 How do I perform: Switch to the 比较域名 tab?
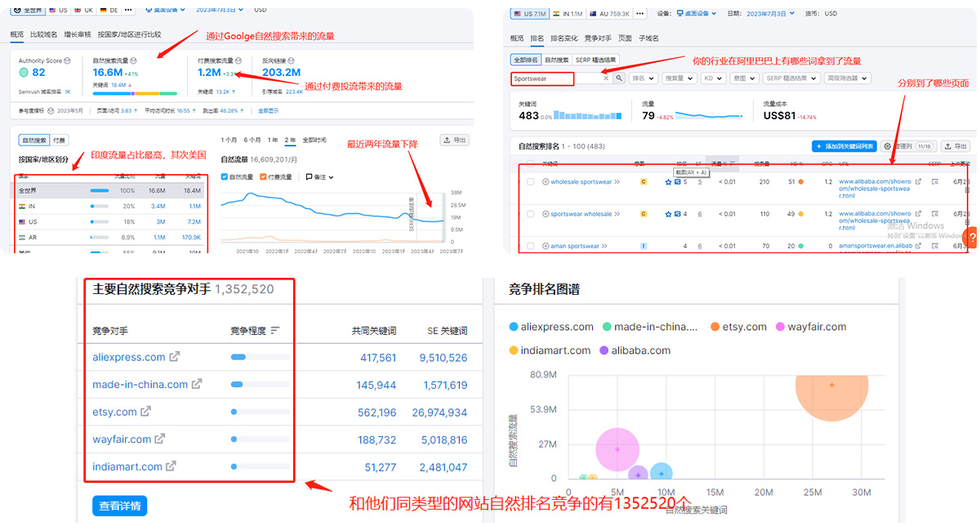[43, 34]
